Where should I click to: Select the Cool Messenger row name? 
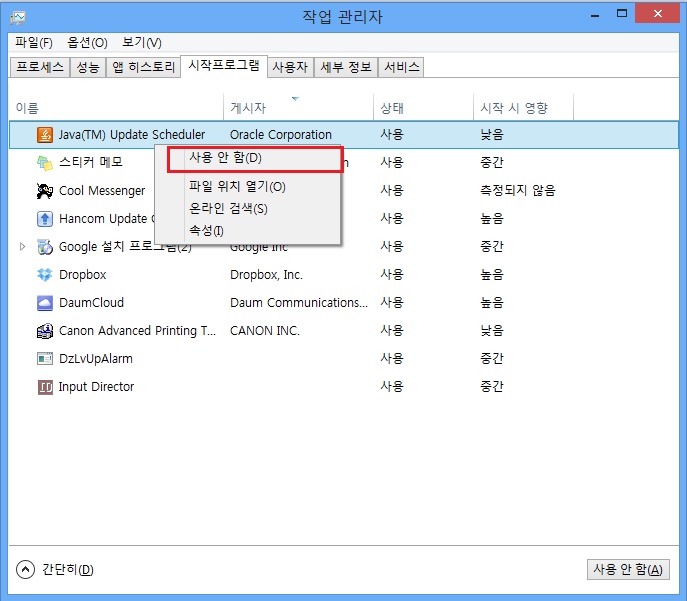(102, 191)
